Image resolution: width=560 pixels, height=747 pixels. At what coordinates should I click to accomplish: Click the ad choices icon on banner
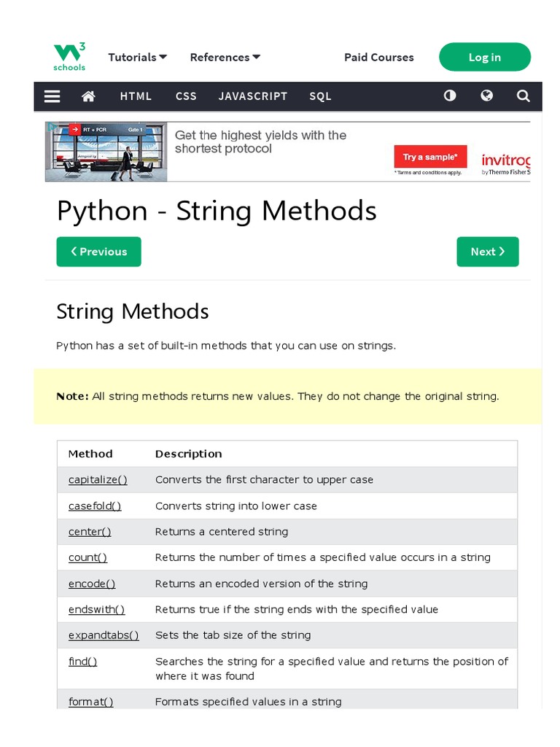click(x=51, y=127)
